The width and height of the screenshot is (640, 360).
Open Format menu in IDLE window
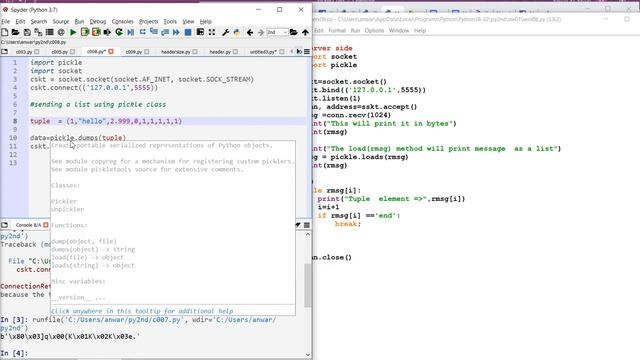(337, 31)
